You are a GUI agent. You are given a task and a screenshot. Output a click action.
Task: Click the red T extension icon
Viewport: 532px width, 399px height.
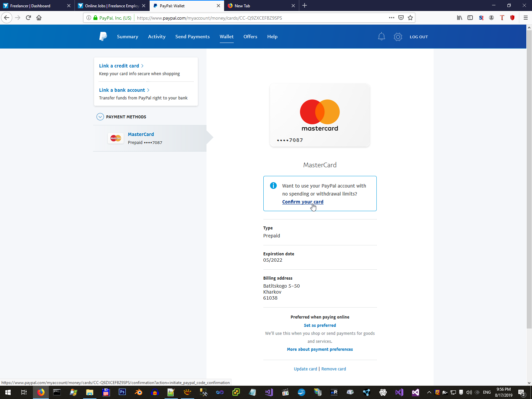[x=502, y=18]
